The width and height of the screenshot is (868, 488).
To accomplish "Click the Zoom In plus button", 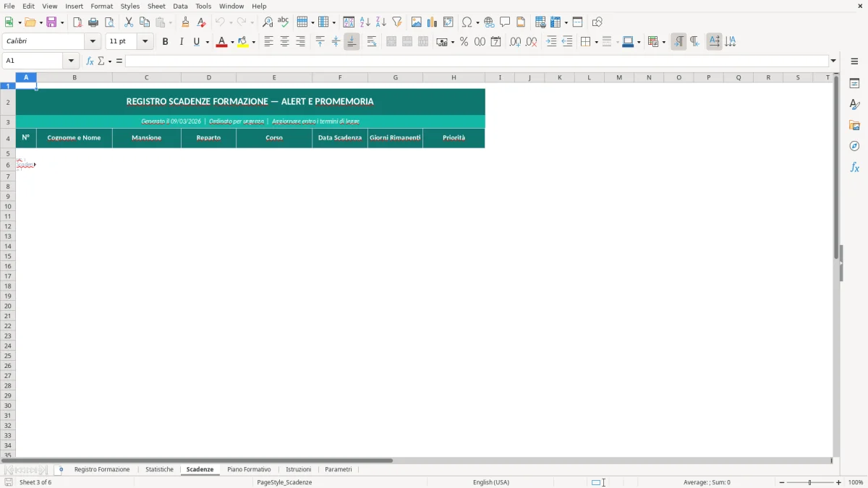I will pos(839,482).
